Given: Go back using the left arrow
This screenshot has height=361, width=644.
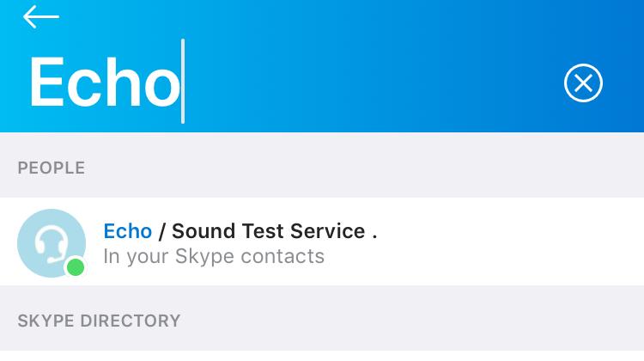Looking at the screenshot, I should point(41,16).
